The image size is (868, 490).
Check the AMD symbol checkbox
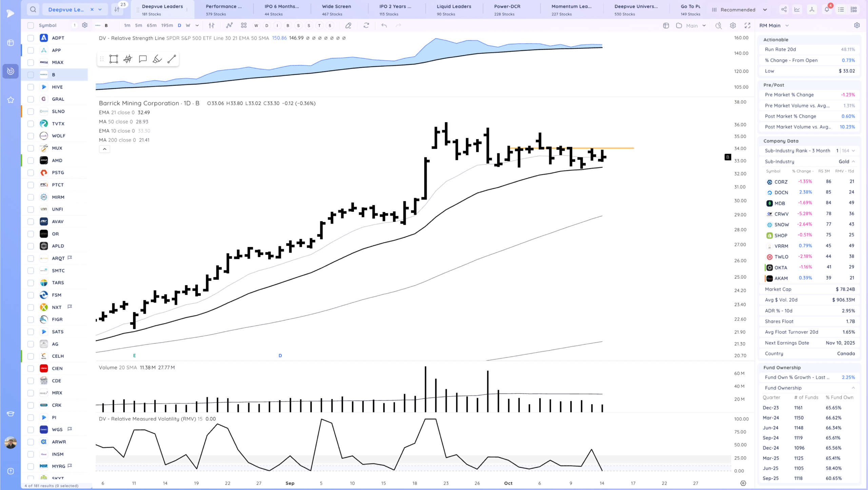tap(31, 160)
